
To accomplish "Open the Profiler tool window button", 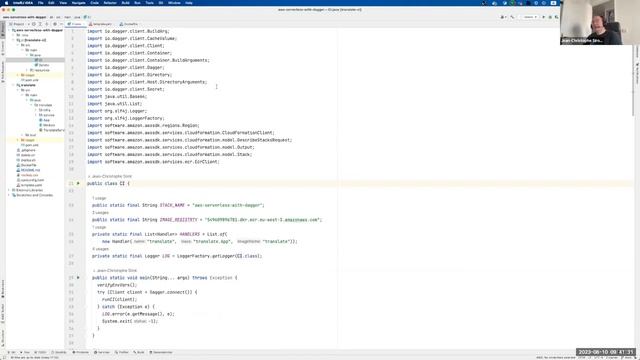I will click(122, 352).
